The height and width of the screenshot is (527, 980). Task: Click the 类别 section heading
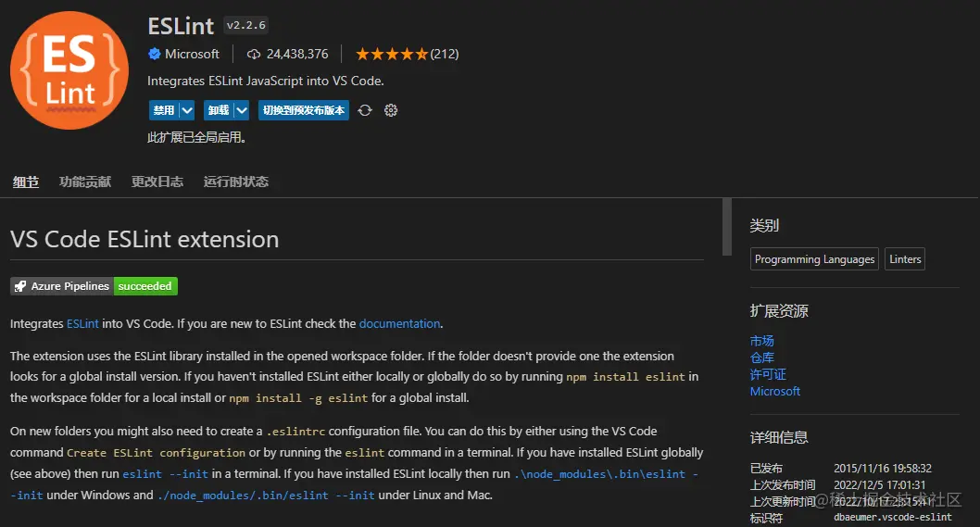(764, 226)
